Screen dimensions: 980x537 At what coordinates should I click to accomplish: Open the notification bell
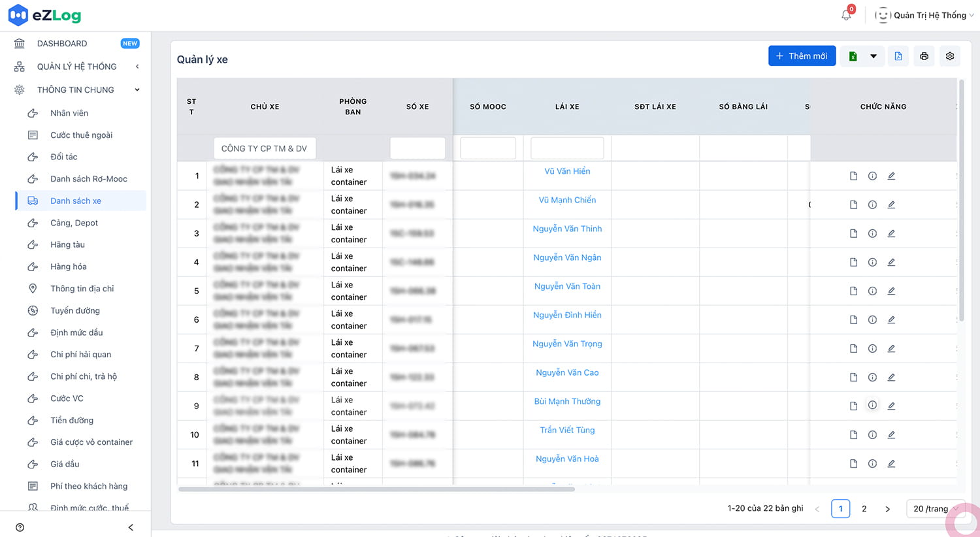click(x=846, y=15)
